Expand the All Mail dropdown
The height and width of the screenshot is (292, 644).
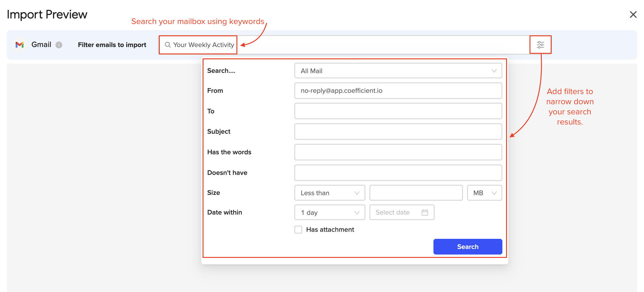(398, 71)
